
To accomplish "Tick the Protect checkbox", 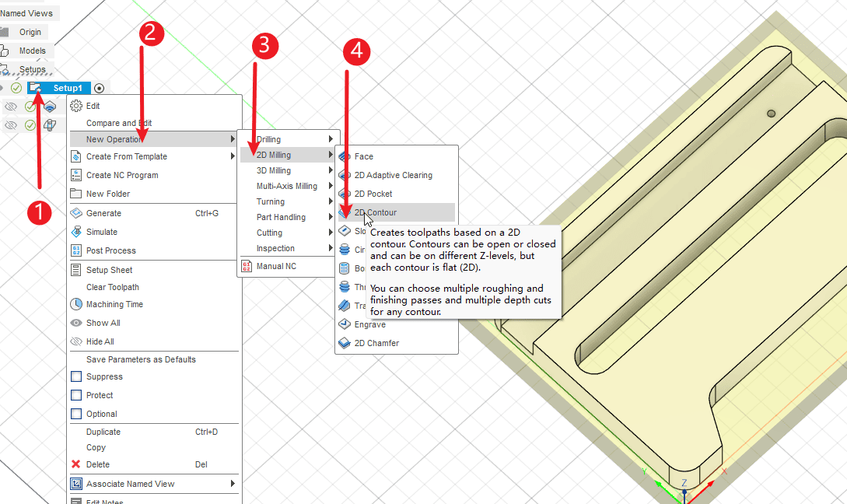I will pyautogui.click(x=76, y=395).
